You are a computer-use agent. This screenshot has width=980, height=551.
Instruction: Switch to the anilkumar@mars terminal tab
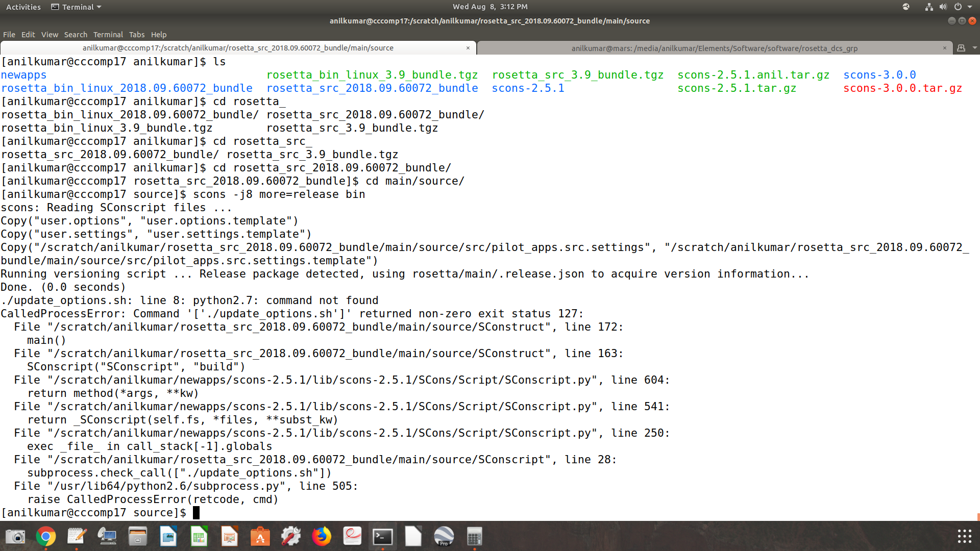tap(714, 48)
